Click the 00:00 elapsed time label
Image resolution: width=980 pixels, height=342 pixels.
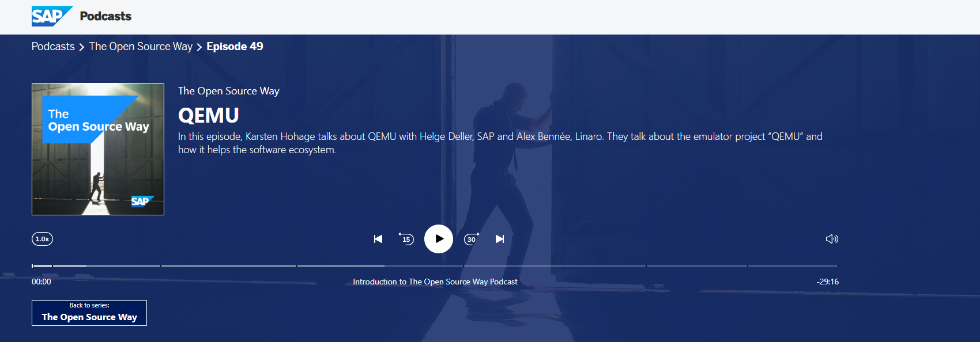[42, 282]
